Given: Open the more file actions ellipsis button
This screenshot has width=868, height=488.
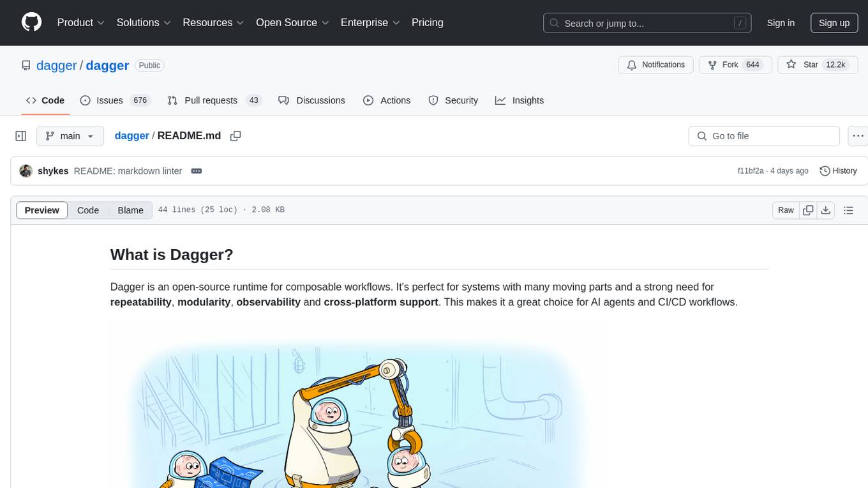Looking at the screenshot, I should point(858,136).
